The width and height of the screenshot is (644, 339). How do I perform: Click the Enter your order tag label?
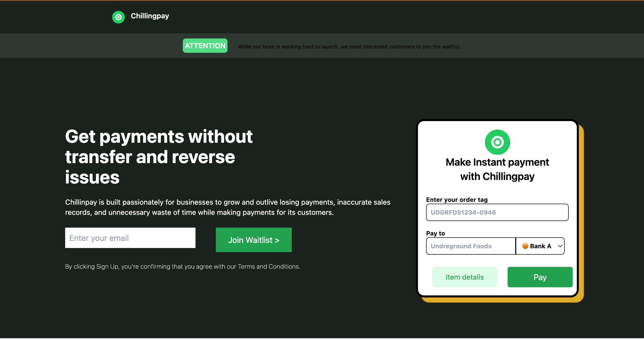pyautogui.click(x=457, y=200)
